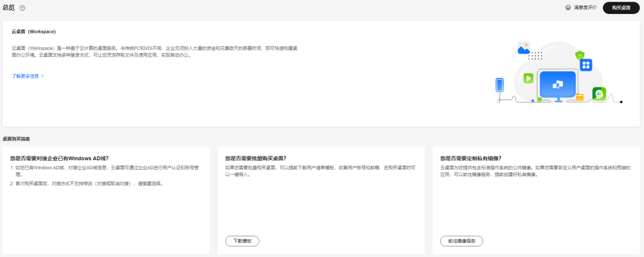Click the blue mobile phone icon
644x257 pixels.
click(500, 85)
